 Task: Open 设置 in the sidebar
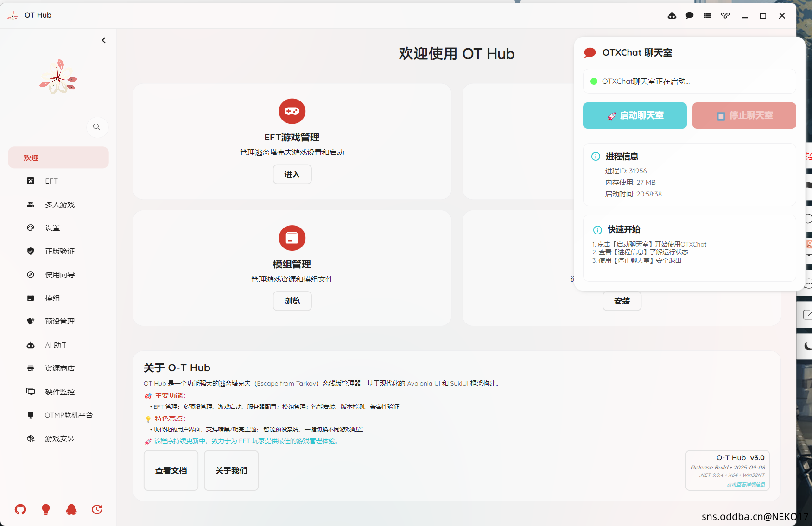(58, 228)
